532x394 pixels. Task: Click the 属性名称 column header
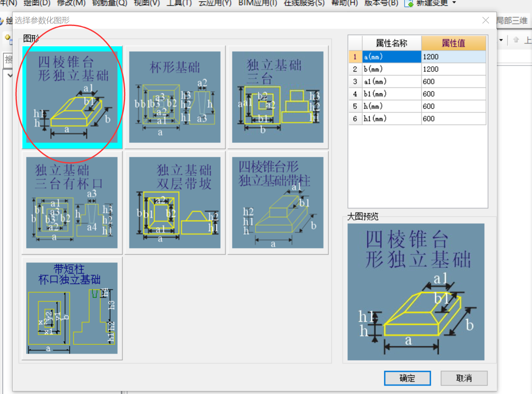[x=392, y=43]
